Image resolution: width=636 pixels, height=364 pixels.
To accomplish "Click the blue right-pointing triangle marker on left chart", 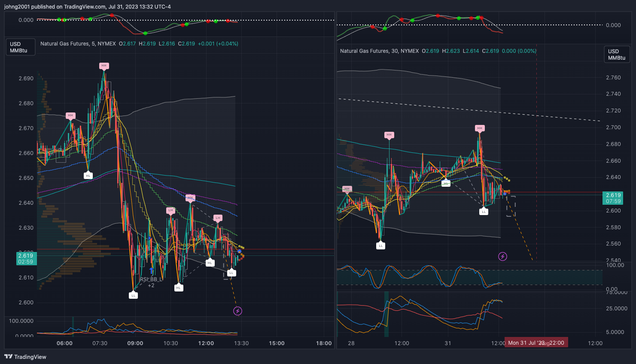I will coord(149,238).
